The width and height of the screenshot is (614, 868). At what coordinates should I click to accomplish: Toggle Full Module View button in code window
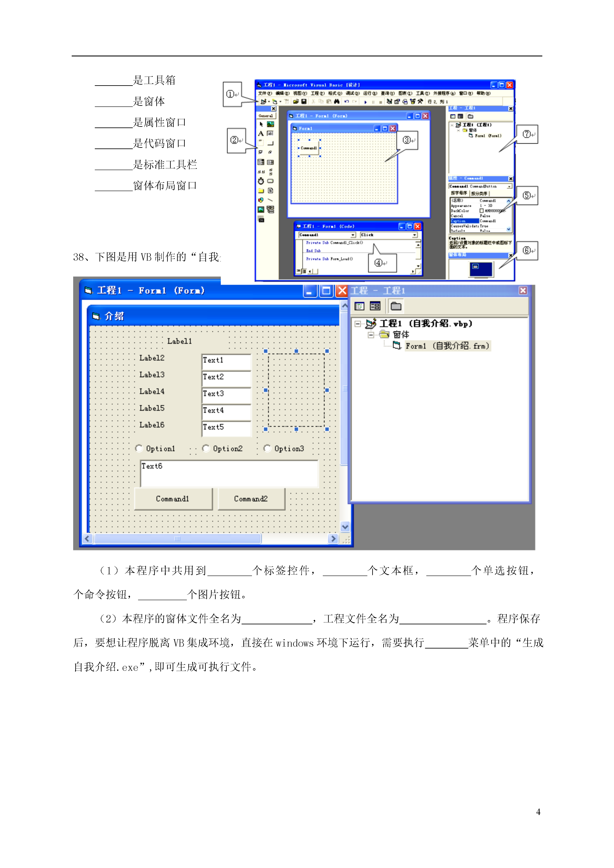click(x=304, y=271)
